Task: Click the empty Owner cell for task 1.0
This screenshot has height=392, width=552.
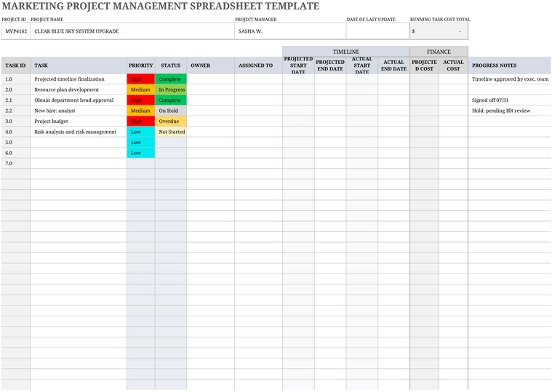Action: point(210,79)
